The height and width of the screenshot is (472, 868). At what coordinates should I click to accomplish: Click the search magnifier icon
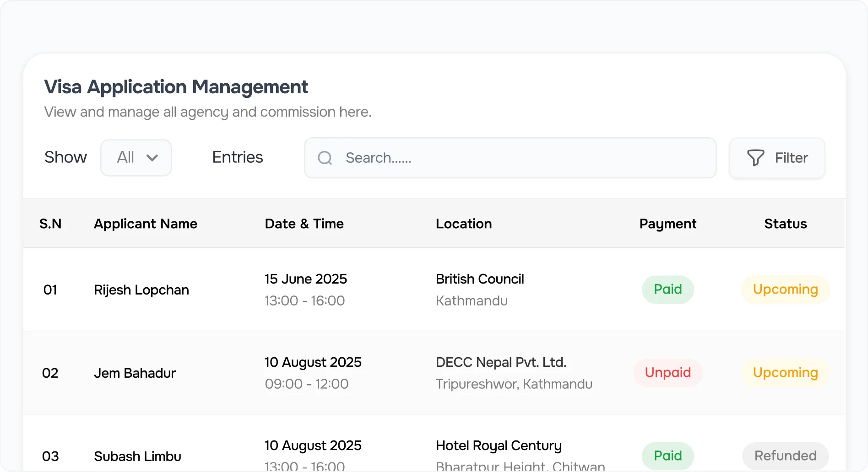(x=324, y=157)
